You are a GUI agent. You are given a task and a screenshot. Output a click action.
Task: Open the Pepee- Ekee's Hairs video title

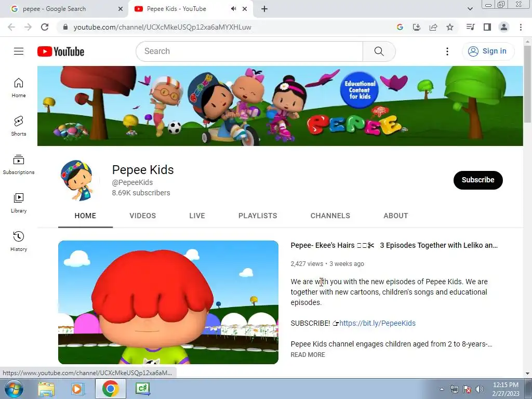(x=394, y=245)
